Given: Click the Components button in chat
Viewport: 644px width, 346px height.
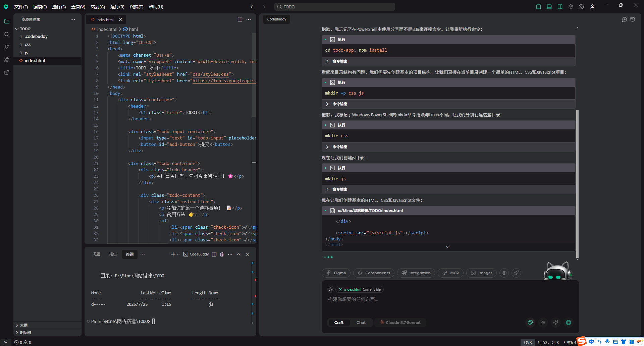Looking at the screenshot, I should [x=374, y=273].
